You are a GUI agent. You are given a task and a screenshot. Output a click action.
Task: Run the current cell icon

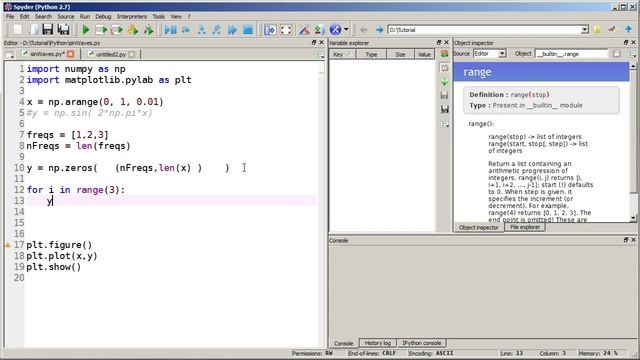click(101, 30)
